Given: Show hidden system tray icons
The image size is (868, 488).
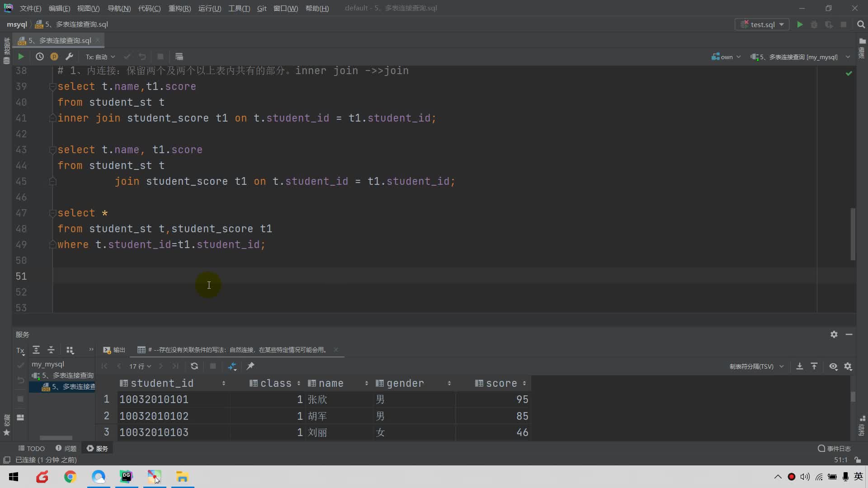Looking at the screenshot, I should (778, 477).
